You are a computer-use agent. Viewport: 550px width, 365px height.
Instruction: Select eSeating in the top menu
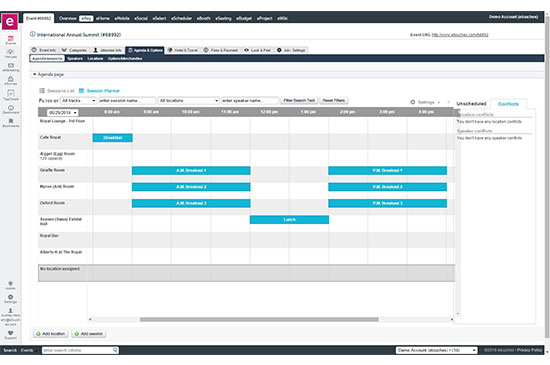223,18
